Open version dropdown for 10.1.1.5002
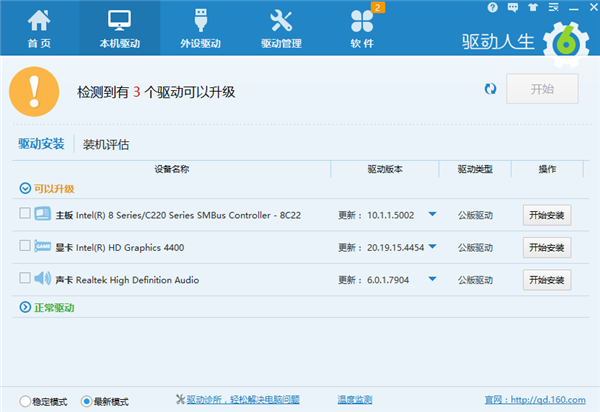Viewport: 600px width, 412px height. tap(432, 214)
